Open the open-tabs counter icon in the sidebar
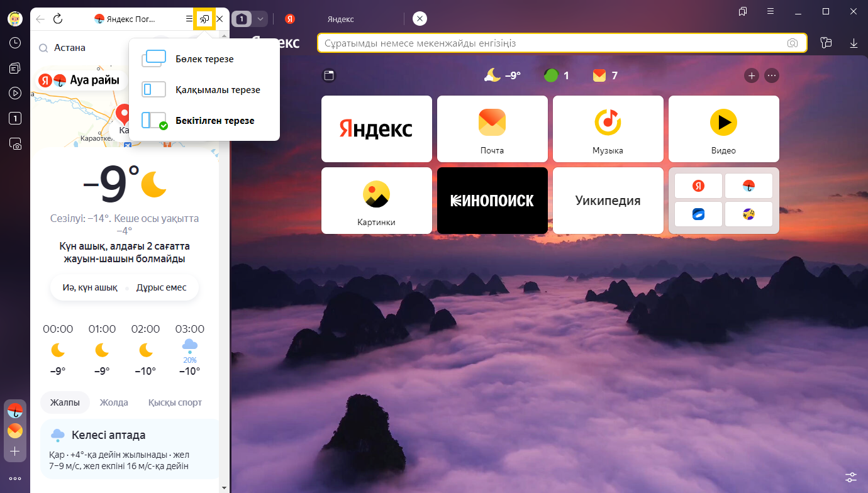 [15, 118]
